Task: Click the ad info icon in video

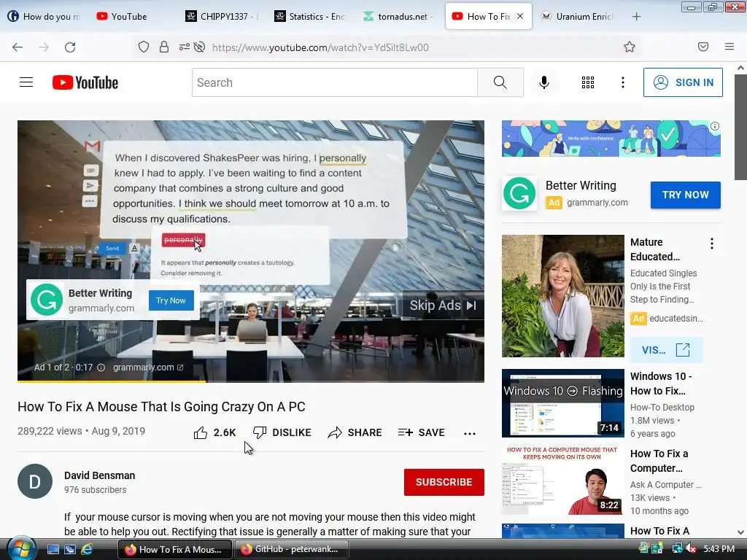Action: point(101,367)
